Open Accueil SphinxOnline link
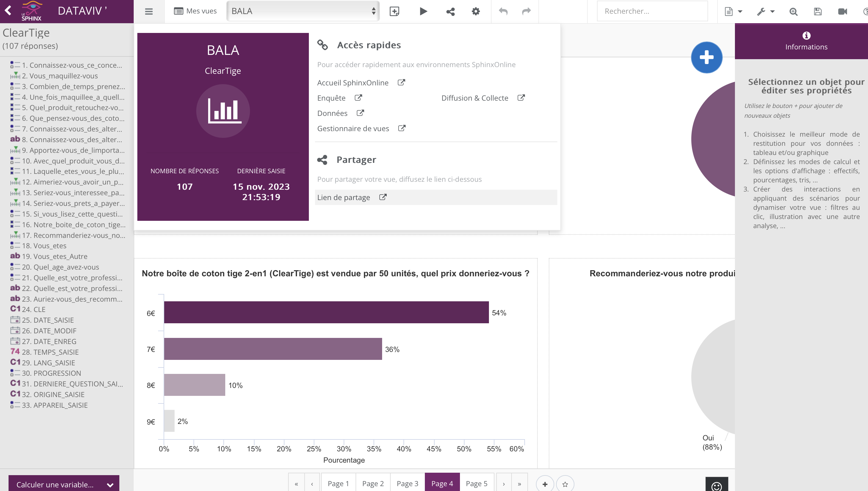 [x=361, y=83]
